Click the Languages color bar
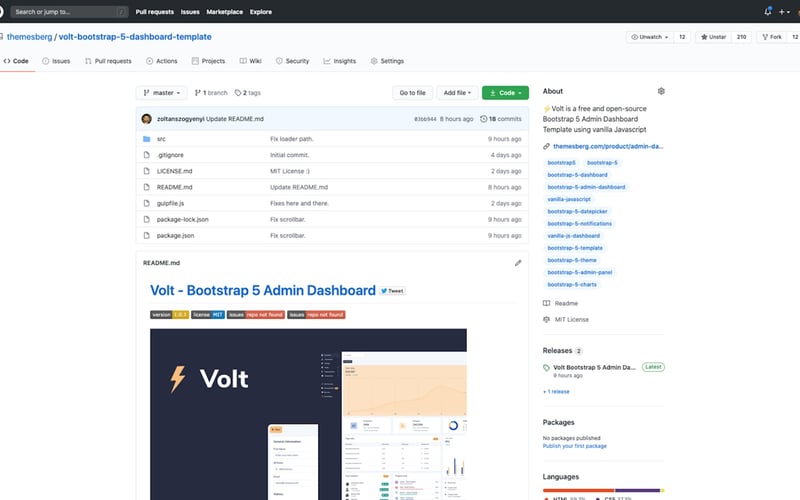The width and height of the screenshot is (800, 500). click(604, 490)
